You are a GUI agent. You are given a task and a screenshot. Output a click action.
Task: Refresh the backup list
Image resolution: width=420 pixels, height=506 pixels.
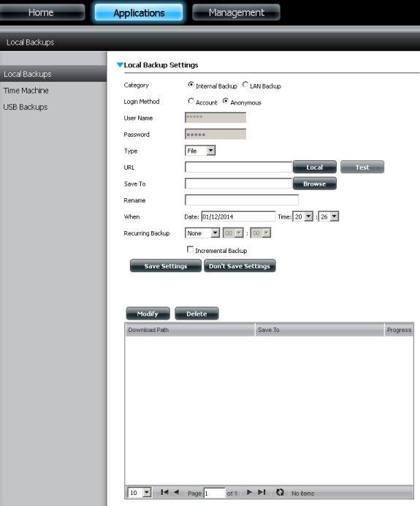280,492
